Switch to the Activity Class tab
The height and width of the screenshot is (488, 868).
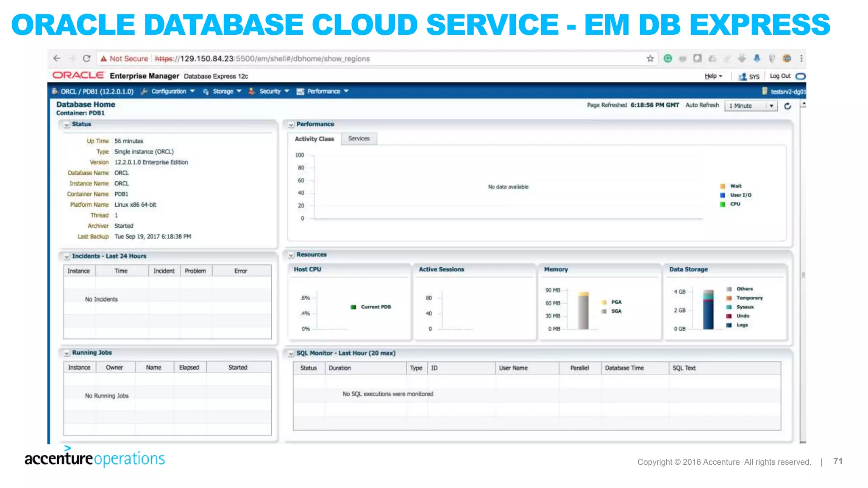click(314, 139)
